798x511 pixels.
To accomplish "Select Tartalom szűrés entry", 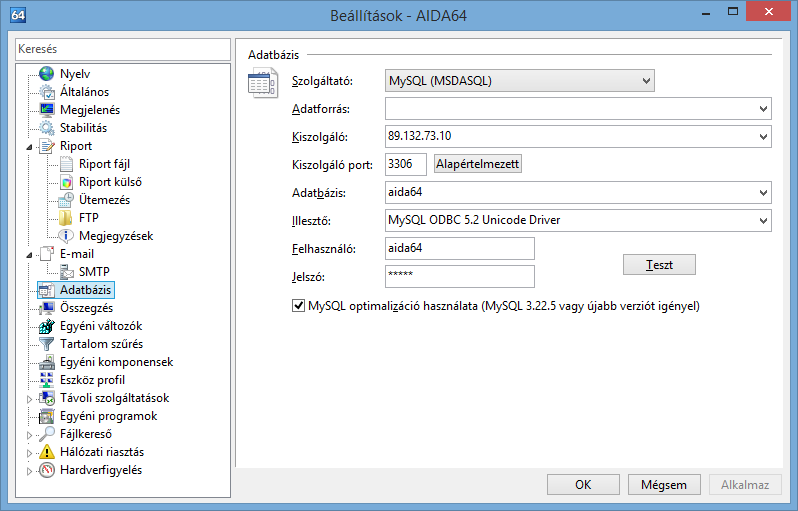I will [x=101, y=344].
